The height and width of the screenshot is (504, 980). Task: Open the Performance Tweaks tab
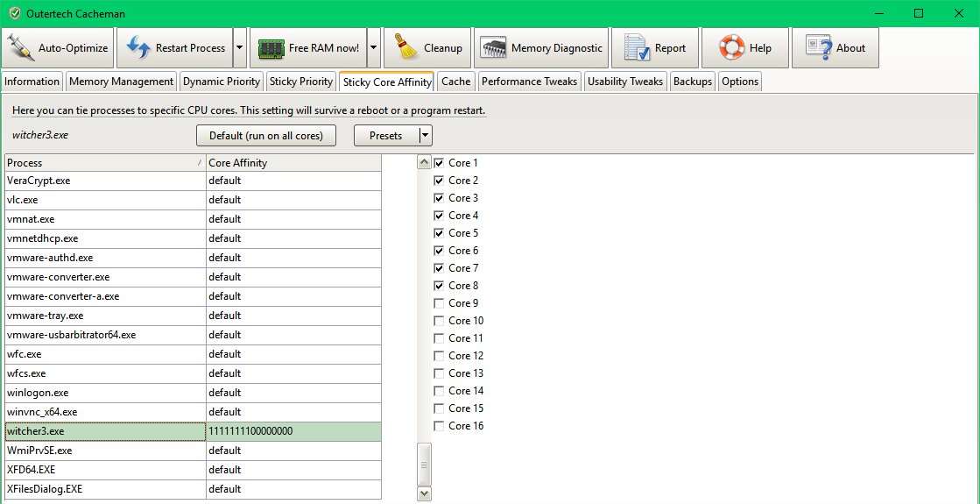click(529, 82)
